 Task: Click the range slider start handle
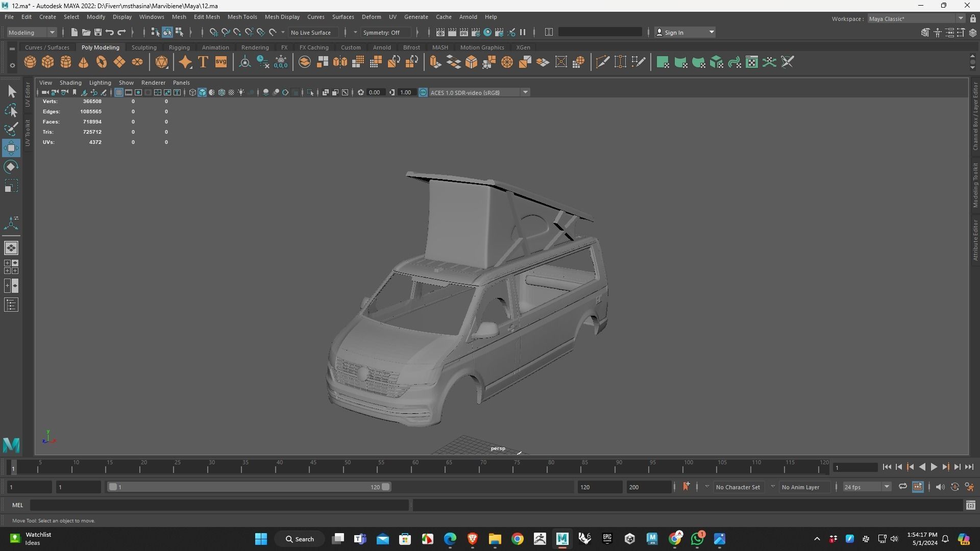tap(113, 487)
